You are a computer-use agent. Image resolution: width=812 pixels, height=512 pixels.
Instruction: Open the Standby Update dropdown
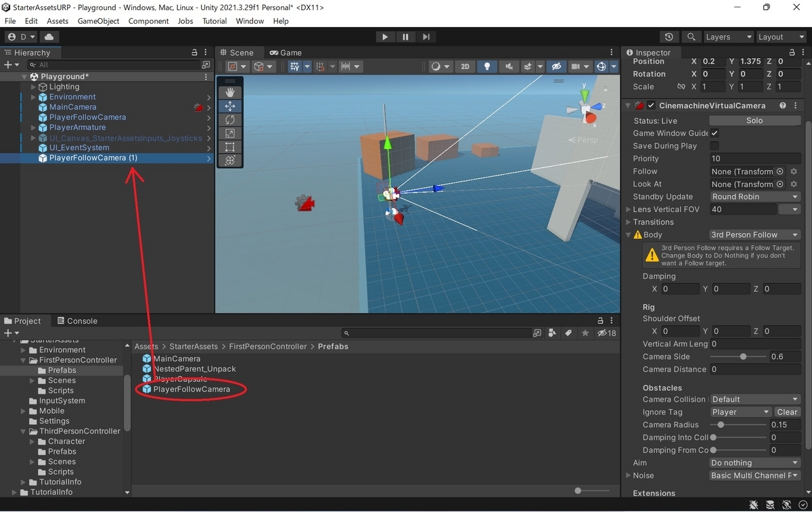(754, 196)
